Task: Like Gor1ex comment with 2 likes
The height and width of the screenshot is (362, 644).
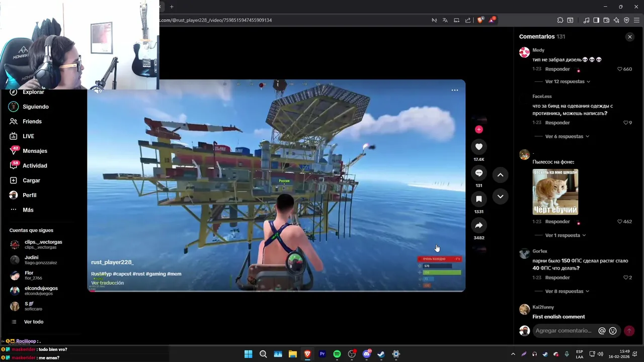Action: [x=626, y=278]
